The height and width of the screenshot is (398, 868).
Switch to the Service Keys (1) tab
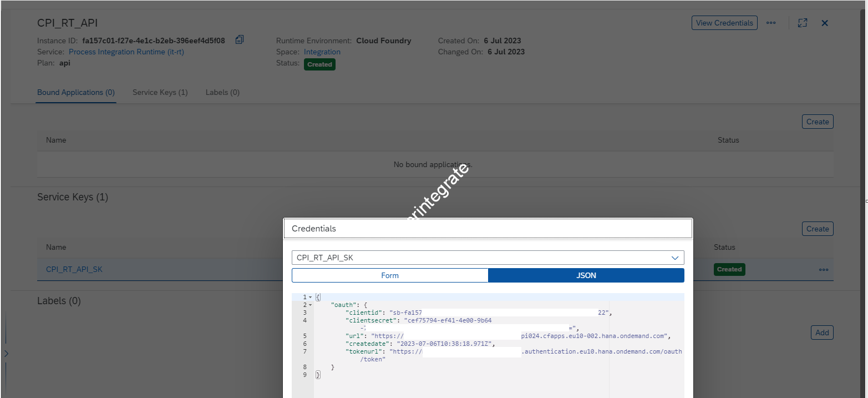click(160, 92)
